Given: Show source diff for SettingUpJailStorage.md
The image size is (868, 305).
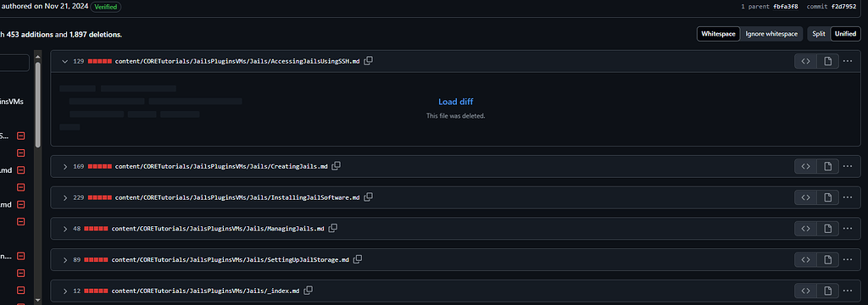Looking at the screenshot, I should pyautogui.click(x=806, y=259).
